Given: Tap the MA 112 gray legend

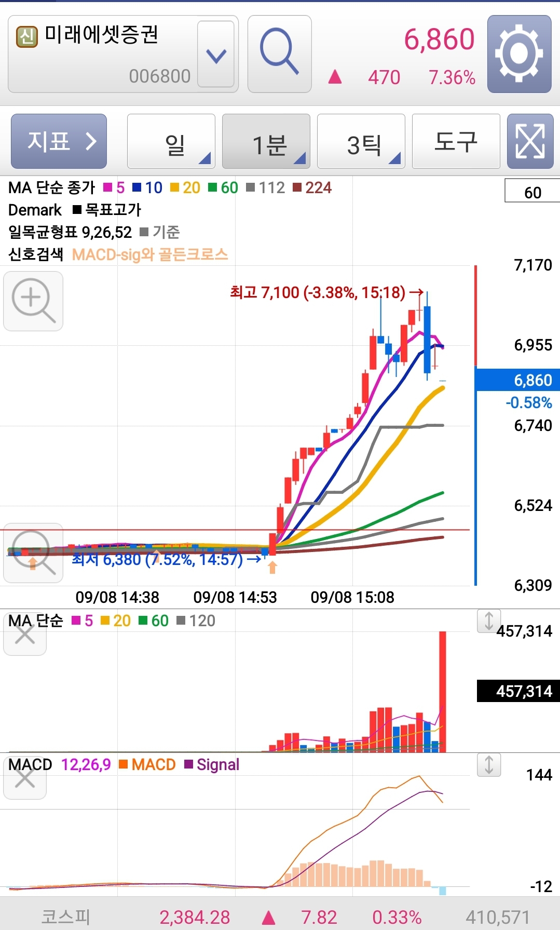Looking at the screenshot, I should click(x=266, y=187).
